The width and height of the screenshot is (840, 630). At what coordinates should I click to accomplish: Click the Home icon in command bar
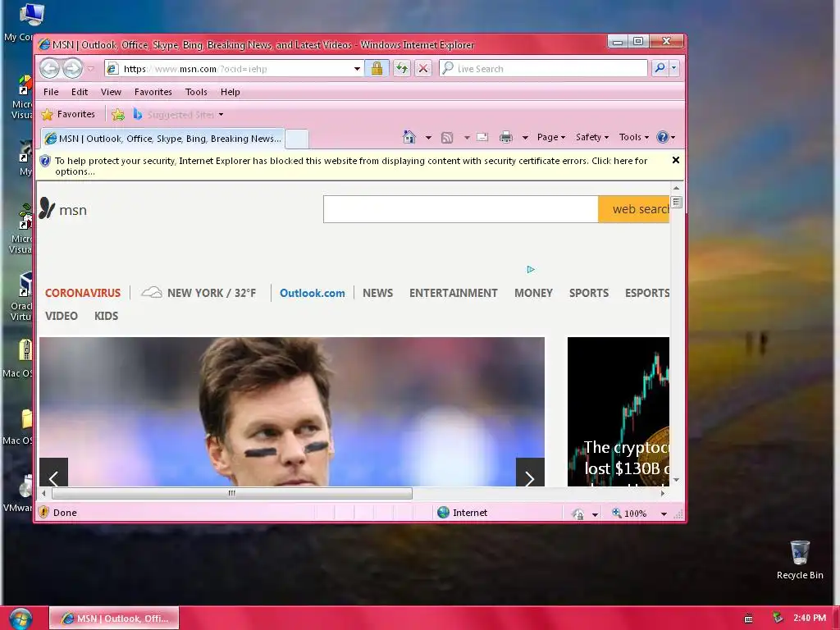tap(409, 137)
